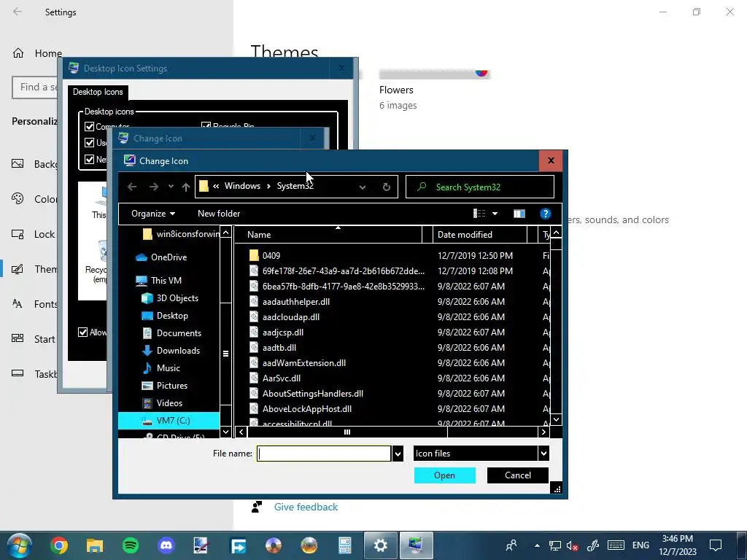Open the blue Help icon
This screenshot has width=747, height=560.
click(545, 214)
